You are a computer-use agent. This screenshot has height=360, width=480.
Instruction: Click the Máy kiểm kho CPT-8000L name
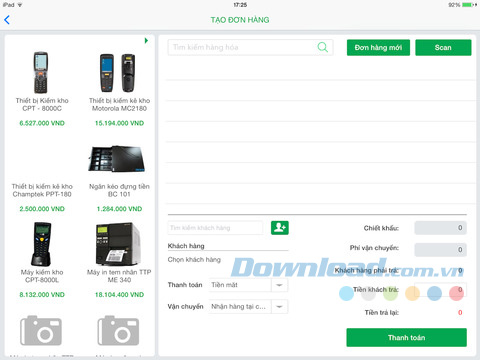pyautogui.click(x=42, y=276)
